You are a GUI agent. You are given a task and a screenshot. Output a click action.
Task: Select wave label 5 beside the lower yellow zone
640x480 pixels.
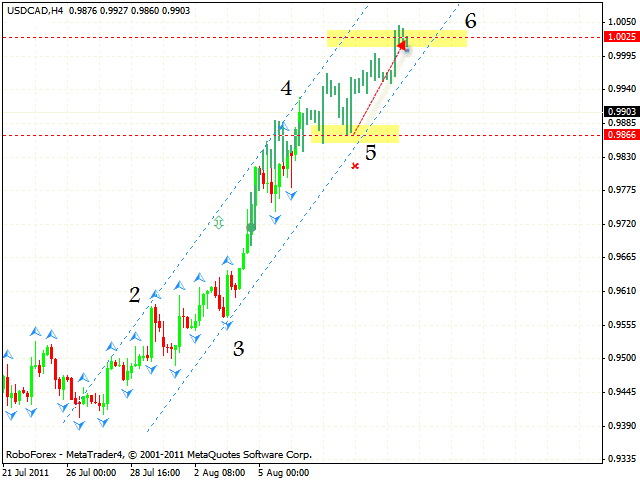[x=370, y=153]
